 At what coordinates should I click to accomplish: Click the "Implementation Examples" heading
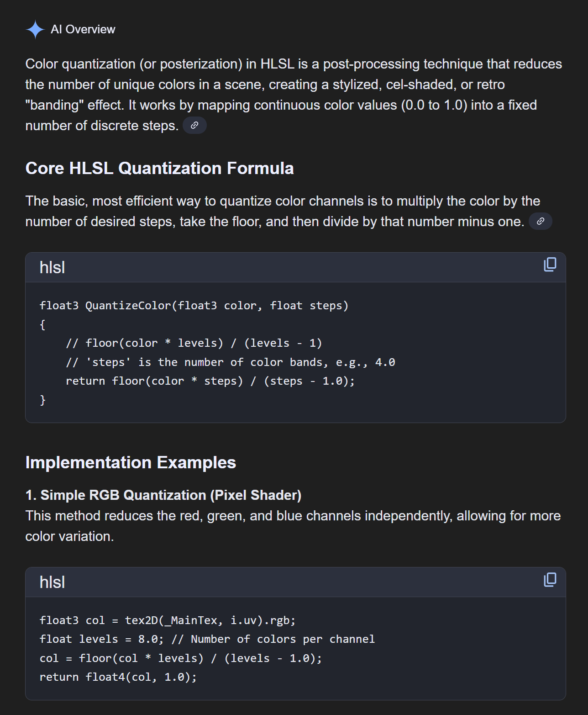(x=131, y=462)
